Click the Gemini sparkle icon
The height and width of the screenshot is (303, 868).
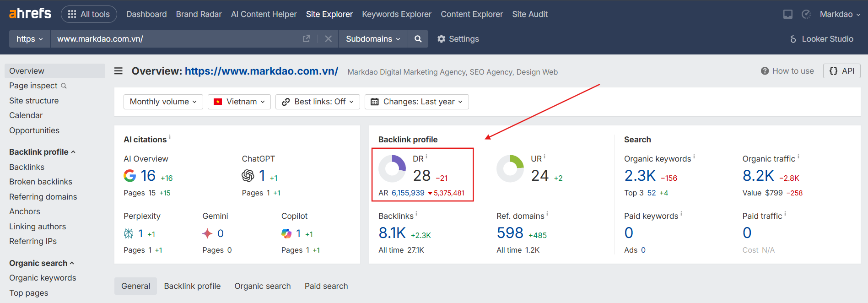[207, 234]
